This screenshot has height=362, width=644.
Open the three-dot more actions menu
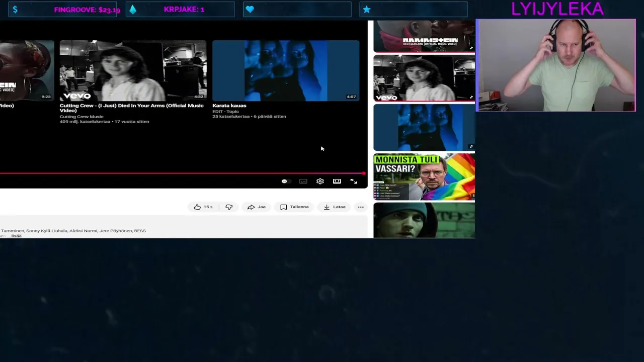361,207
